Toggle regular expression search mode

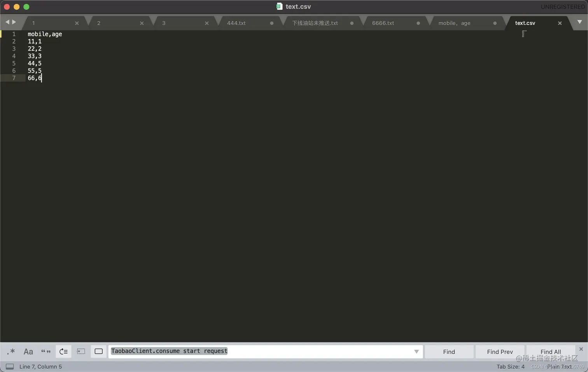[x=11, y=352]
